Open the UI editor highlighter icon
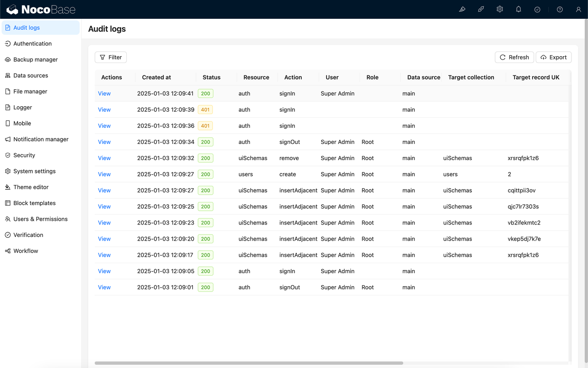This screenshot has height=368, width=588. pos(462,9)
